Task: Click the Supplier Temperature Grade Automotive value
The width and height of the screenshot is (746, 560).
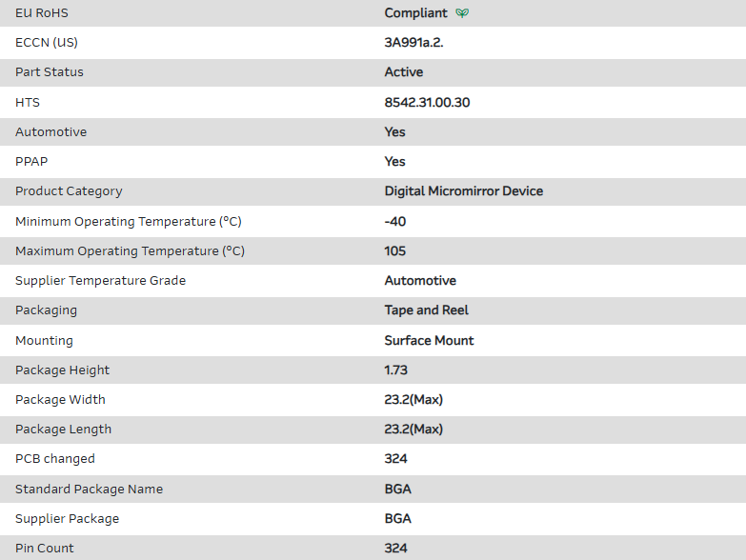Action: coord(420,281)
